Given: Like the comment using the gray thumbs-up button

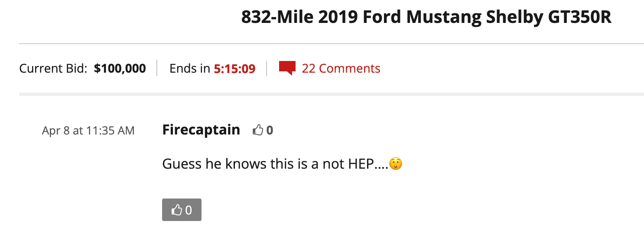Looking at the screenshot, I should point(182,210).
